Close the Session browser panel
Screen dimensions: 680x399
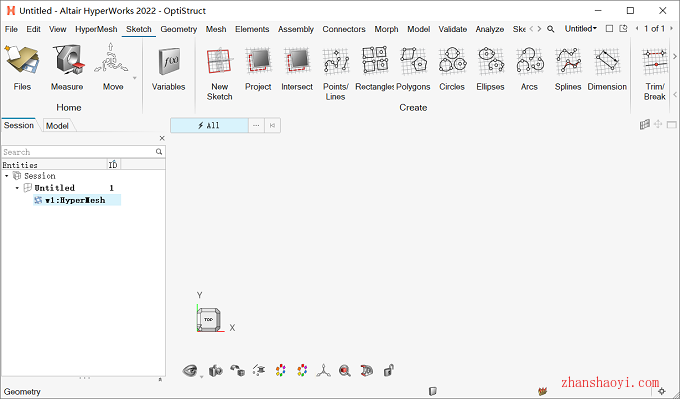click(x=162, y=138)
